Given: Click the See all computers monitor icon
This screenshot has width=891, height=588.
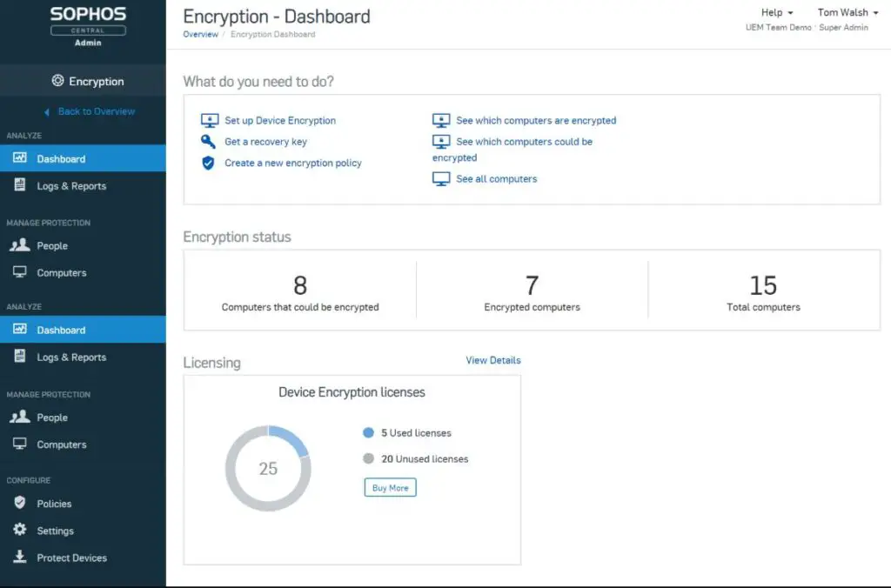Looking at the screenshot, I should point(442,178).
